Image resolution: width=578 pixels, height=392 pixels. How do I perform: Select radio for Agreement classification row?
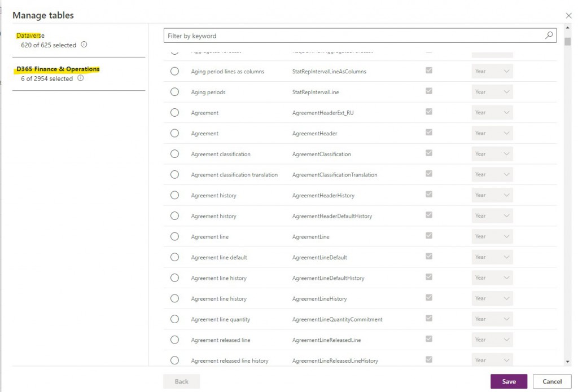175,153
